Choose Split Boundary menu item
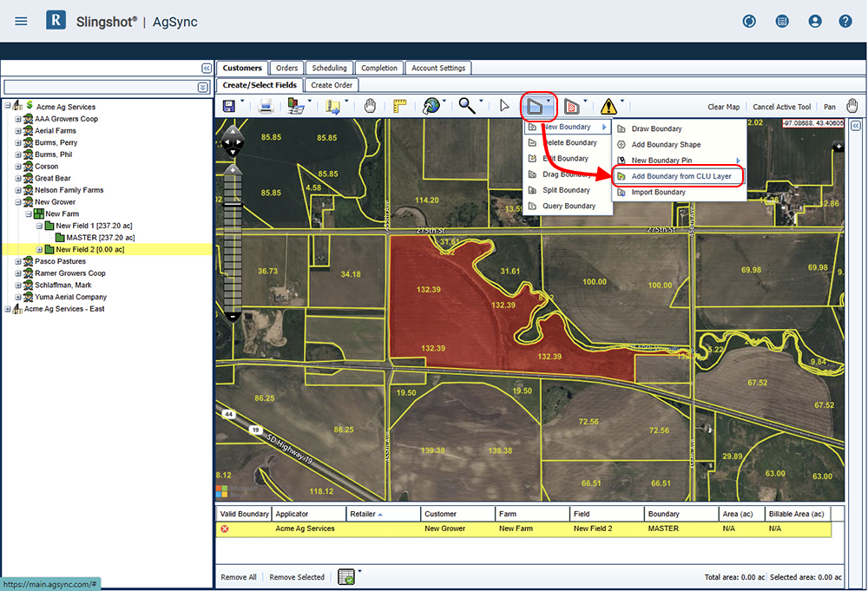The image size is (868, 591). [x=568, y=190]
